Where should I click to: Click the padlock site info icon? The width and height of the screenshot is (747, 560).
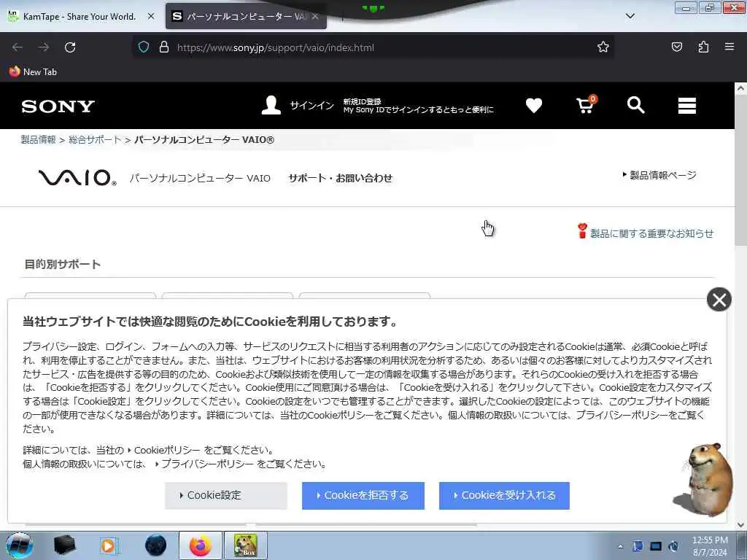point(164,47)
